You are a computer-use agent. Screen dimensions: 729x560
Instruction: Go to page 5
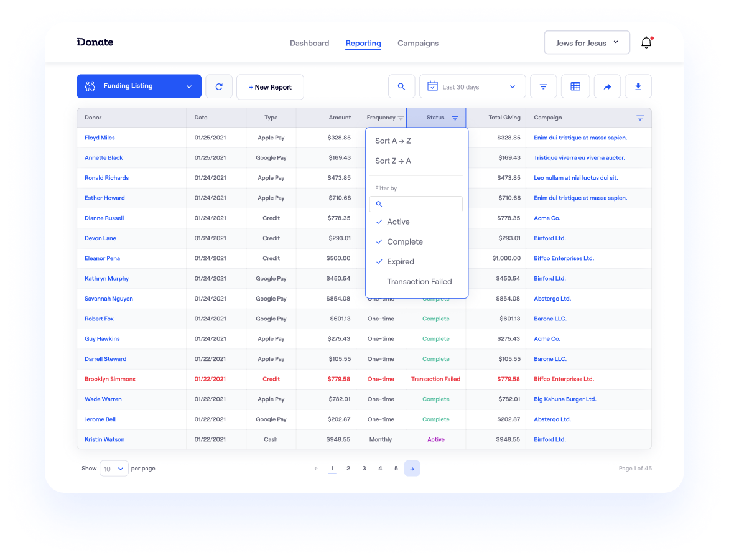(396, 469)
